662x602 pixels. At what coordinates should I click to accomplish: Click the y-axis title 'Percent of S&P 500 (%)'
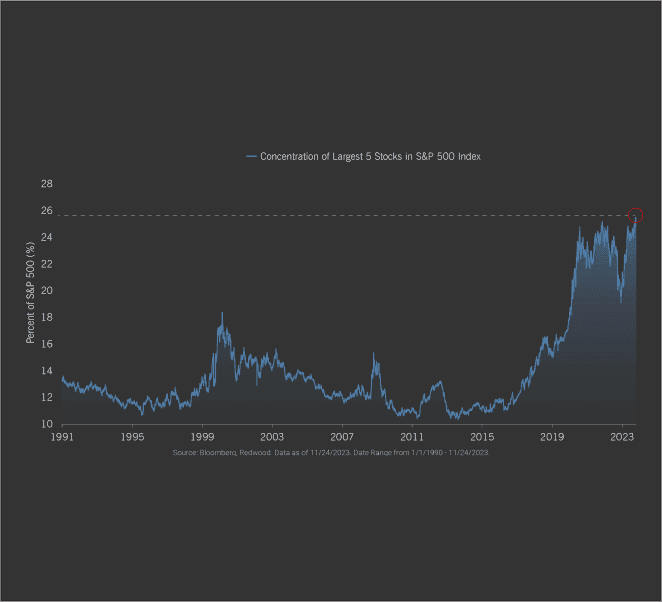coord(30,293)
